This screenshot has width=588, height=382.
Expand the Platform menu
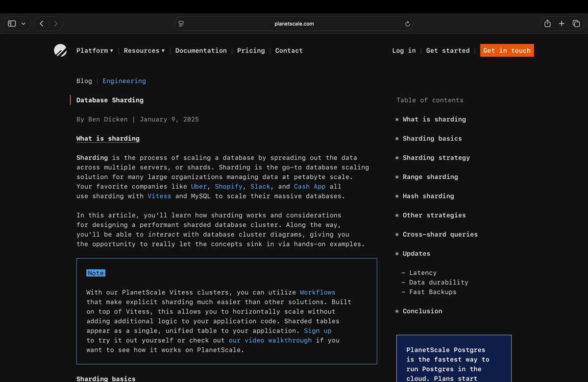pos(95,50)
